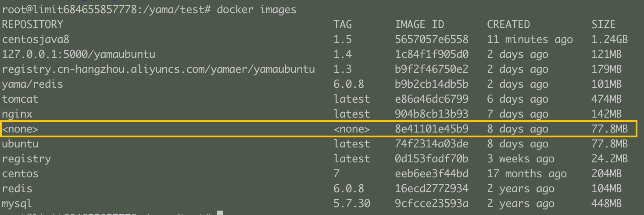Click the registry.cn-hangzhou.aliyuncs.com/yamaer/yamaubuntu repository text
The width and height of the screenshot is (644, 215).
(158, 69)
